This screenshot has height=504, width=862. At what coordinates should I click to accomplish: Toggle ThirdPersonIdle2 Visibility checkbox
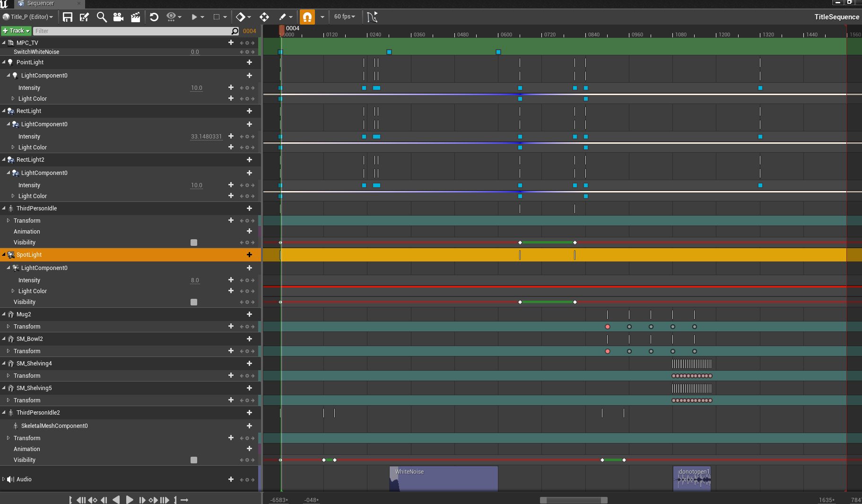click(x=194, y=460)
